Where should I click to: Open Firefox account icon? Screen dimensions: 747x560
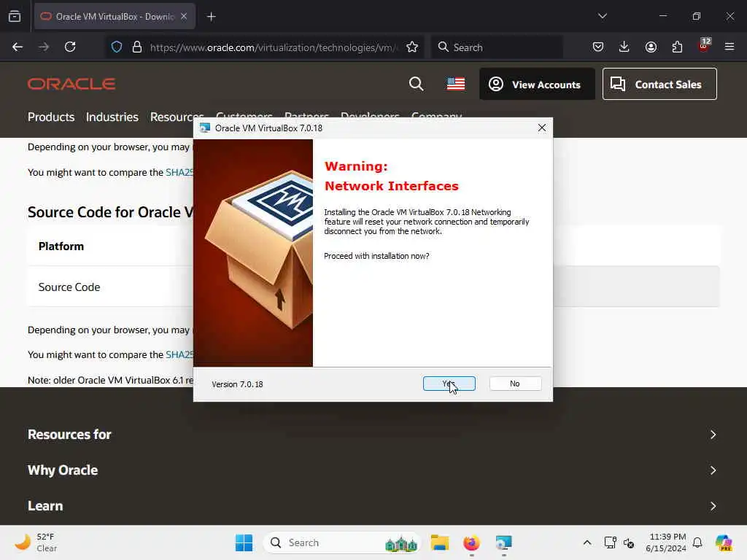(651, 47)
